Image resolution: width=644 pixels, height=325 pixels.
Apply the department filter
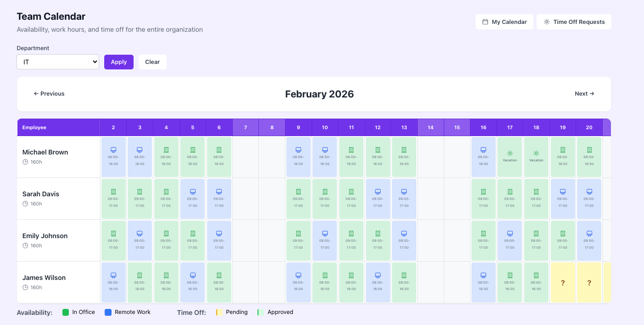[x=118, y=62]
